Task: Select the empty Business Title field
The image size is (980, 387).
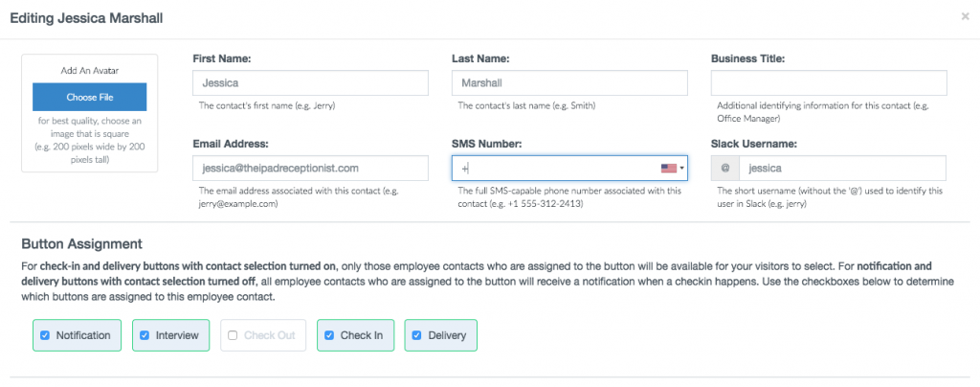Action: pos(829,82)
